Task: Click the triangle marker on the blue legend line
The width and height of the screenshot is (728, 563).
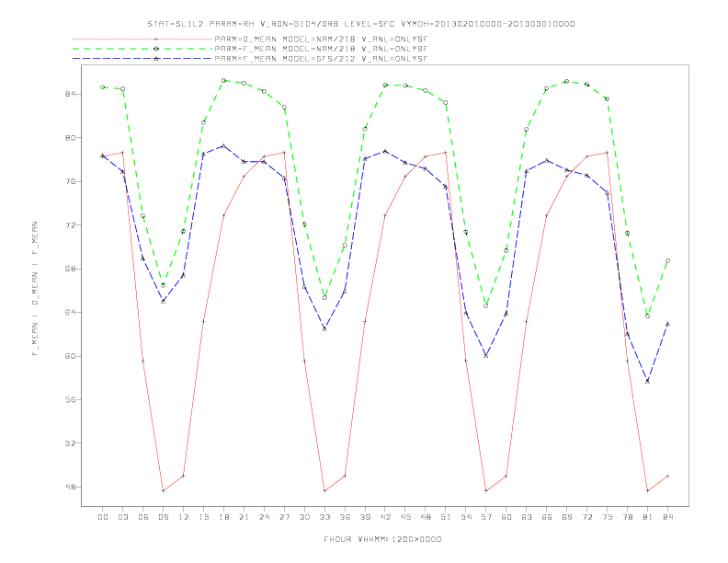Action: tap(156, 59)
